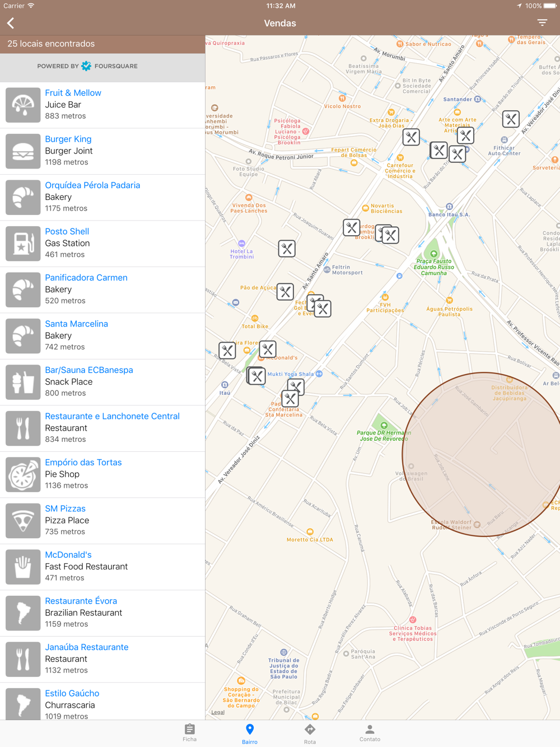Viewport: 560px width, 747px height.
Task: Open the Janaúba Restaurante link
Action: (86, 647)
